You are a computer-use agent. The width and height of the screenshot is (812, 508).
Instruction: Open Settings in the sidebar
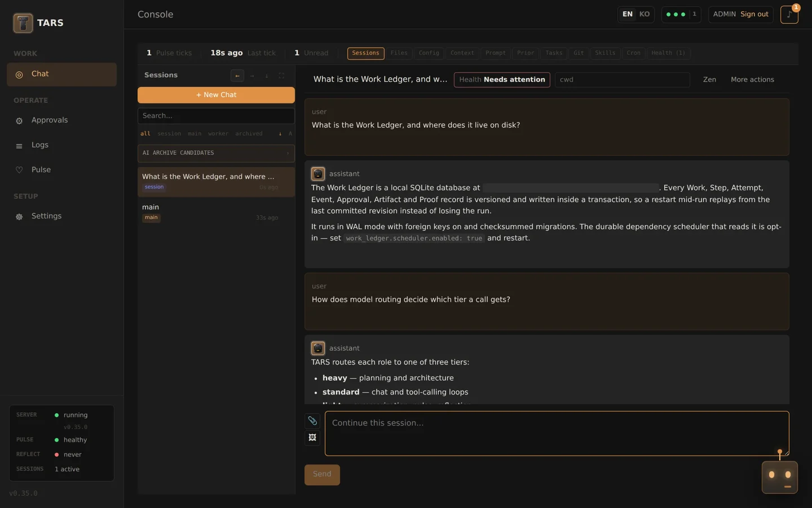pos(61,216)
